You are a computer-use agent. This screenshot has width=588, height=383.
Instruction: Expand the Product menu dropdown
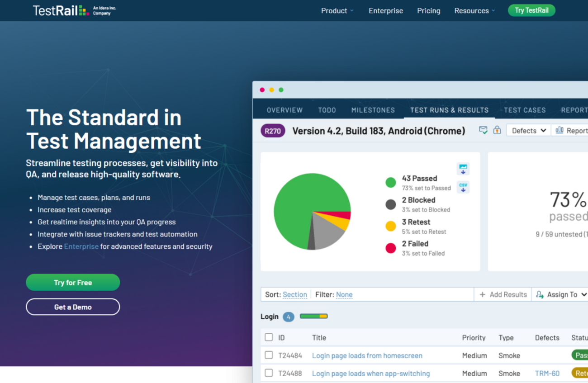click(337, 10)
